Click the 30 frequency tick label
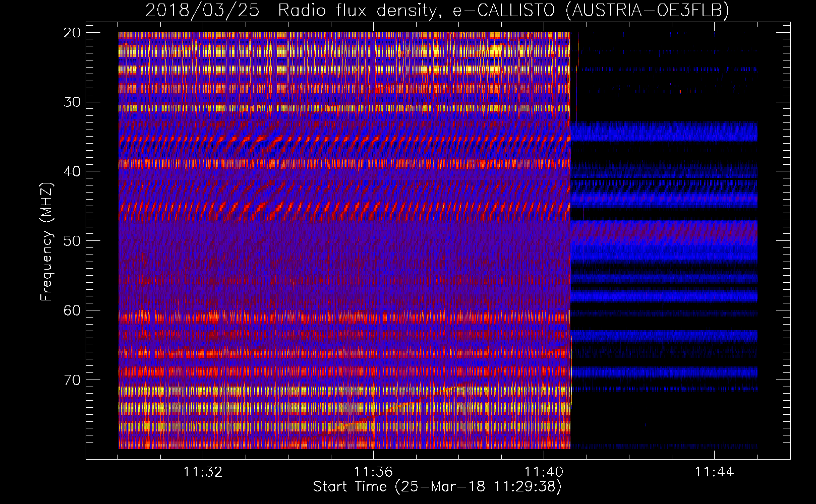Image resolution: width=816 pixels, height=504 pixels. point(73,102)
